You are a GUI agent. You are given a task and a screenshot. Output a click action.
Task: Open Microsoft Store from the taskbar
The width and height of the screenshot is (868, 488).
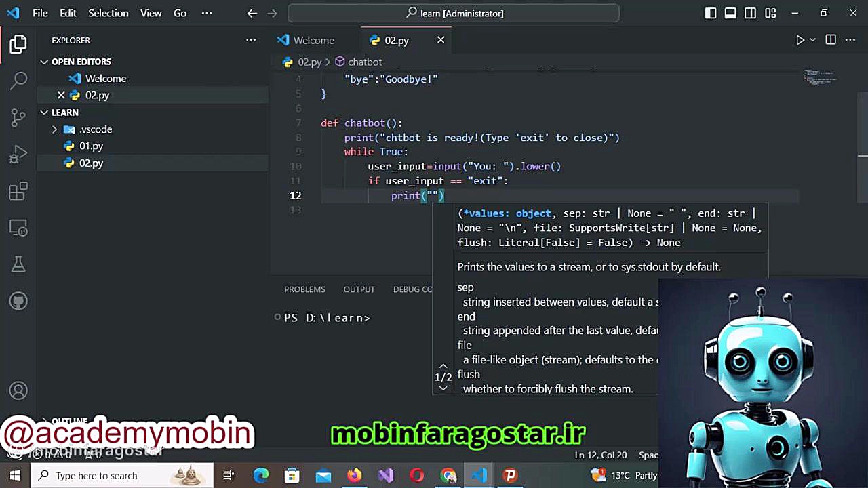(292, 476)
